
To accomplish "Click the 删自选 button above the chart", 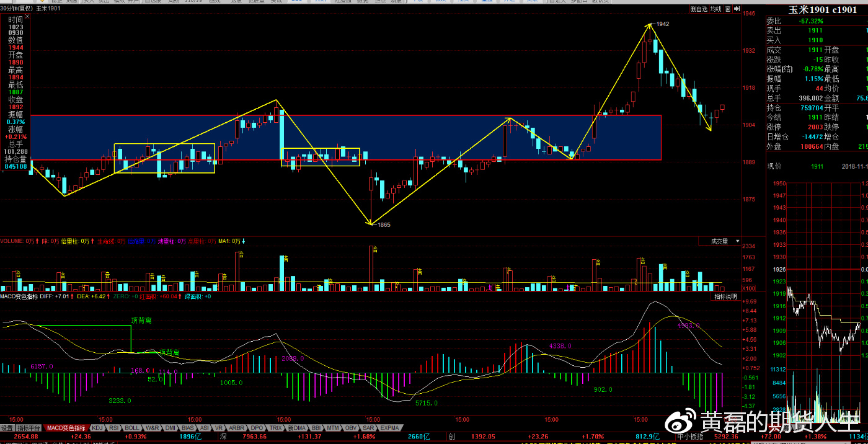I will [x=699, y=9].
